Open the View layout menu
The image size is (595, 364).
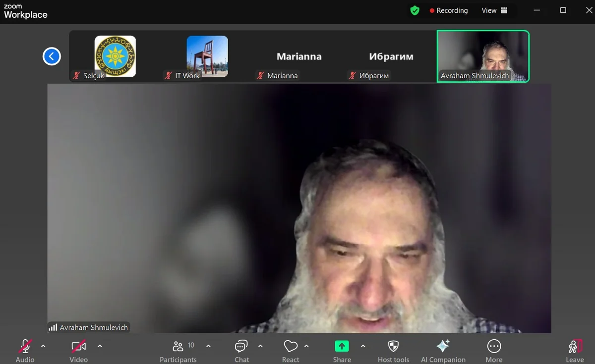point(494,10)
